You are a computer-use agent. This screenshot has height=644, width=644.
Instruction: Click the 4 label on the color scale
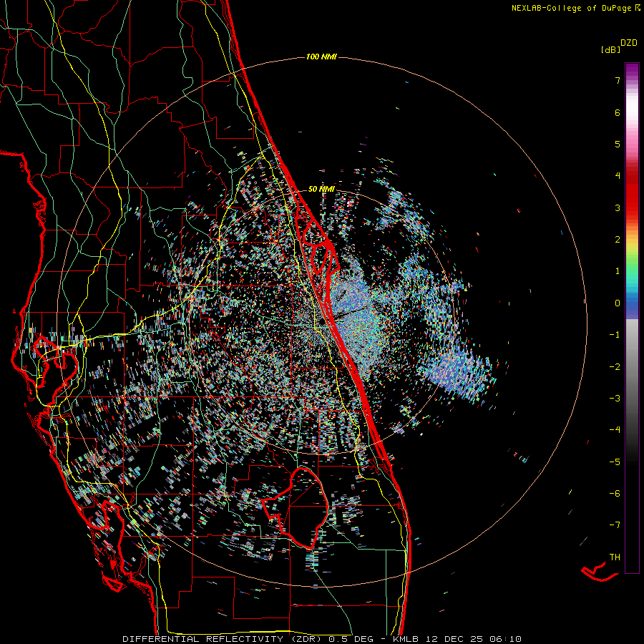(618, 176)
